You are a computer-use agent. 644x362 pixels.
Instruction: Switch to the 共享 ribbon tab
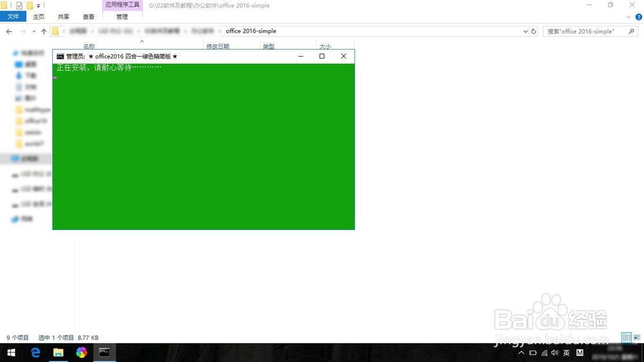click(63, 17)
